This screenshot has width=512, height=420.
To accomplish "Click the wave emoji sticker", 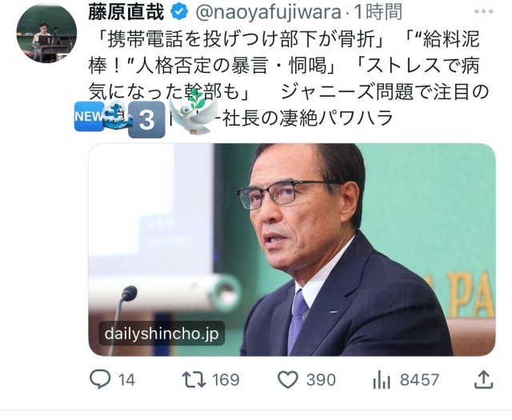I will pyautogui.click(x=118, y=114).
